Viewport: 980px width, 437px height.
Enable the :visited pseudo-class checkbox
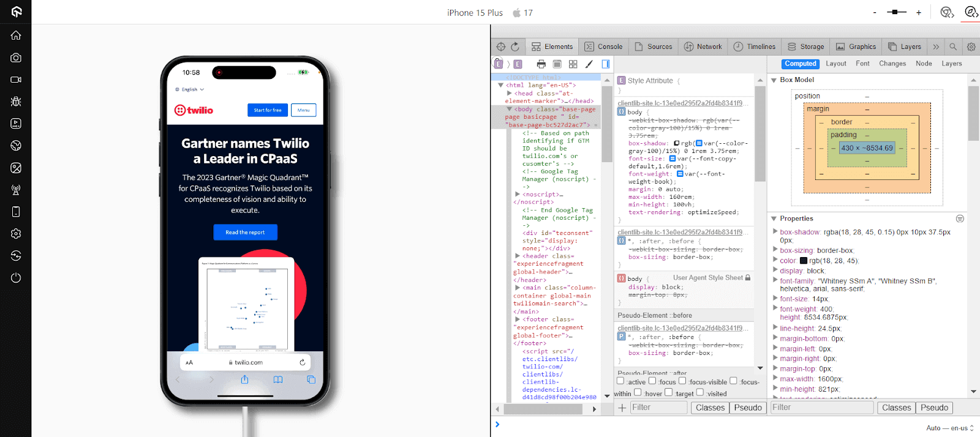pos(700,392)
